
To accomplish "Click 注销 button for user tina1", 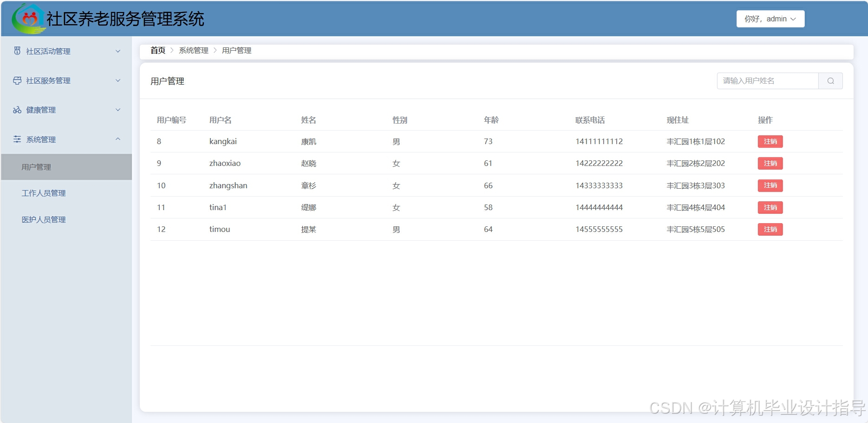I will click(770, 207).
